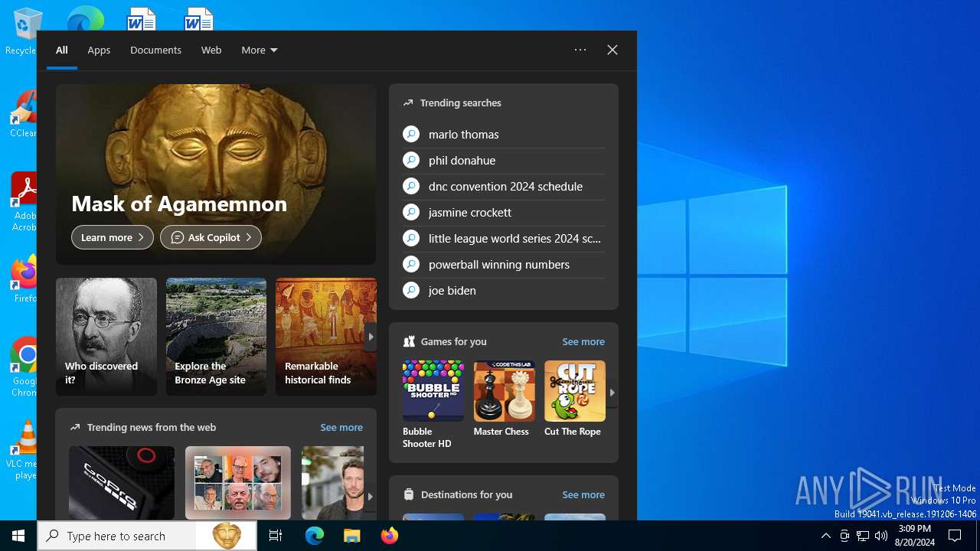
Task: Open 'Remarkable historical finds' card
Action: tap(326, 337)
